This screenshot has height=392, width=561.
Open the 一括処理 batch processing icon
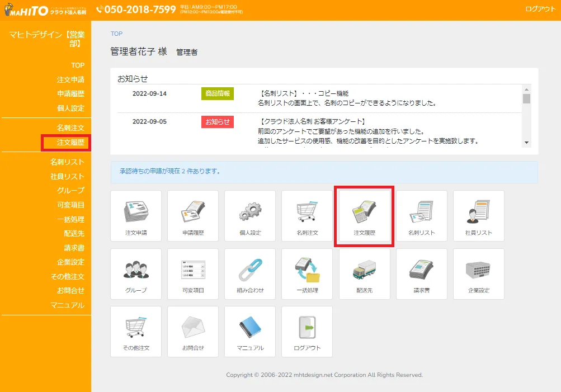tap(307, 273)
